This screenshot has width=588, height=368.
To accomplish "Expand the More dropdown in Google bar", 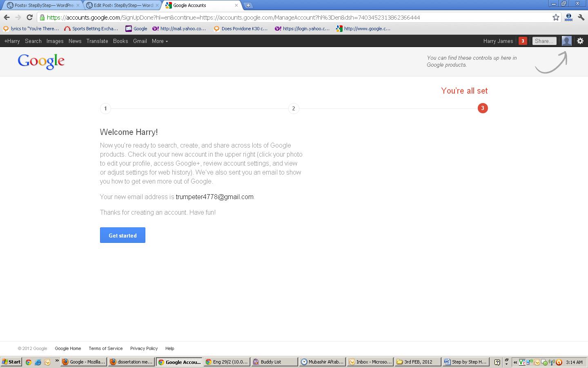I will coord(160,41).
